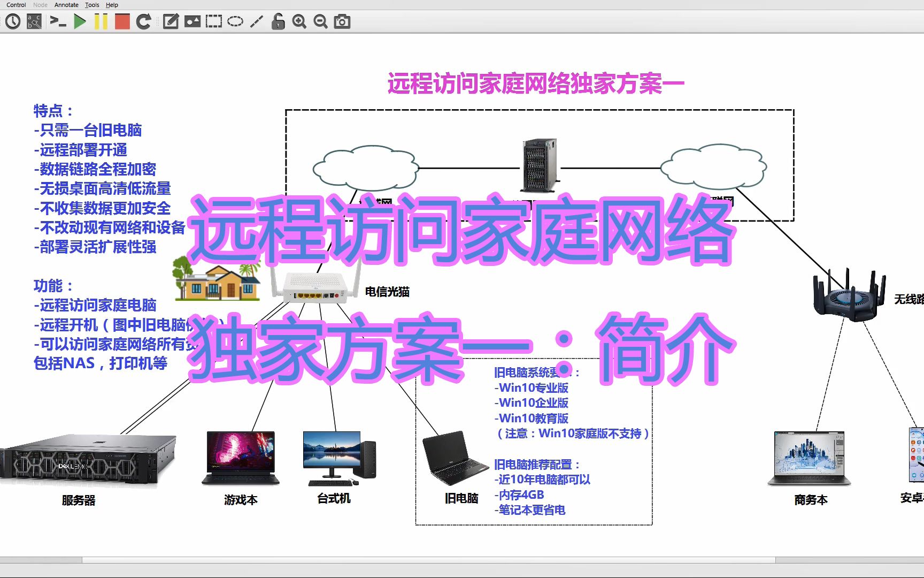Select the Draw rectangle tool
Image resolution: width=924 pixels, height=578 pixels.
tap(214, 21)
